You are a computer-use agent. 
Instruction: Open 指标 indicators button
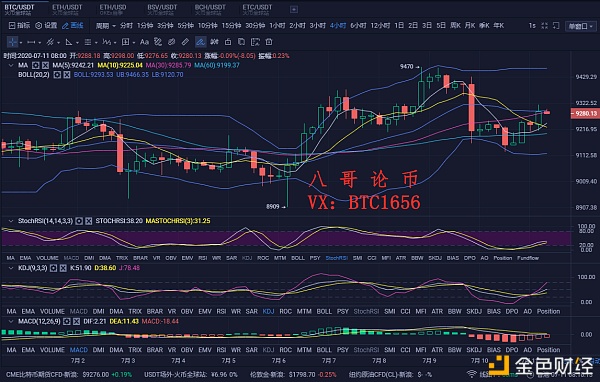click(20, 26)
